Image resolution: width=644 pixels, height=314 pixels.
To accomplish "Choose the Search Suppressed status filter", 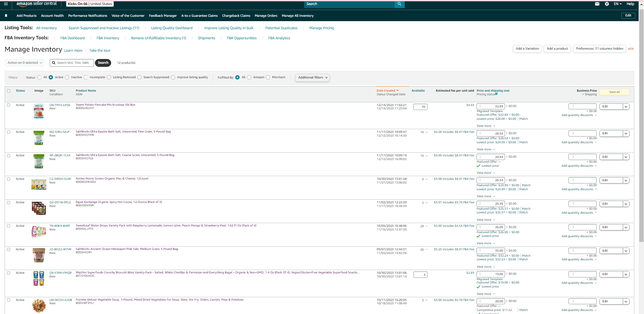I will (139, 77).
